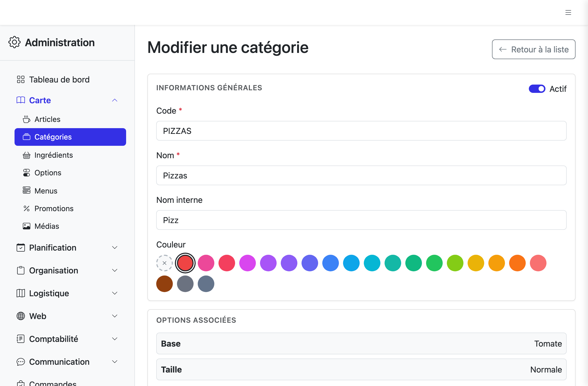Click the Carte book icon
588x386 pixels.
pos(21,100)
